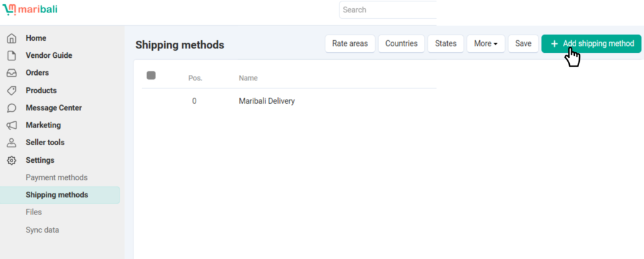
Task: Click the Home house icon
Action: [11, 38]
